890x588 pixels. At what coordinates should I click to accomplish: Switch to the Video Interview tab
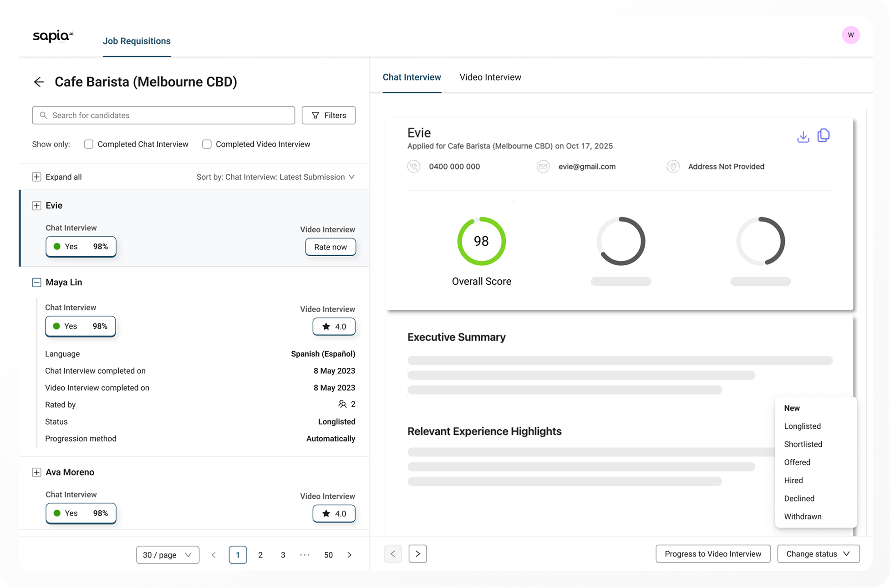[x=490, y=77]
